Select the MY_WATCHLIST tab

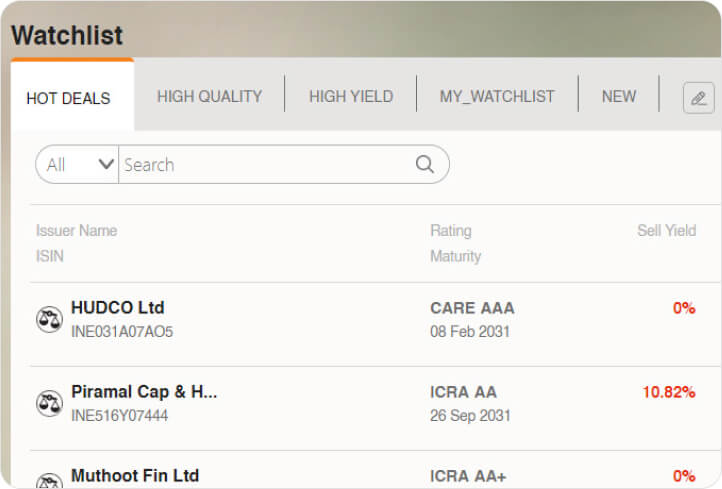(497, 97)
